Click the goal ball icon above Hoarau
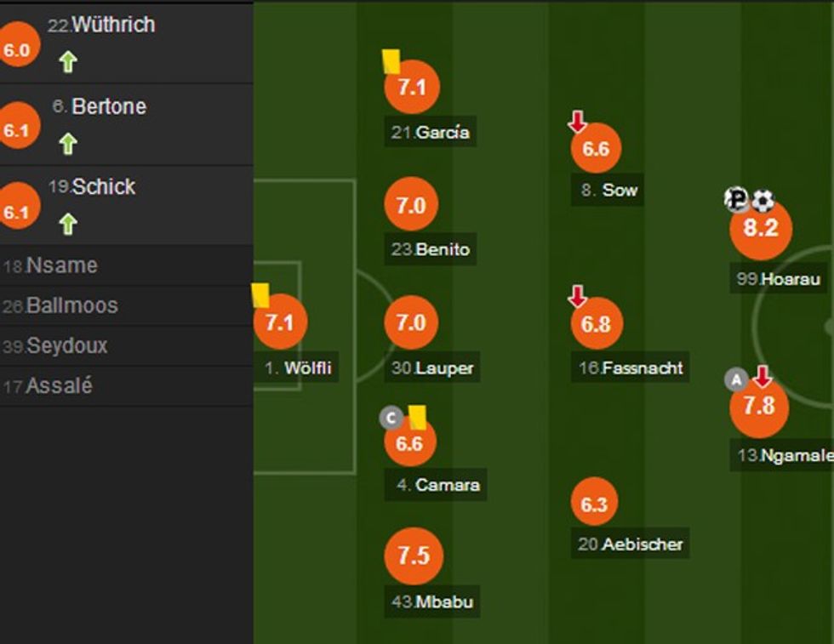The height and width of the screenshot is (644, 834). [x=763, y=201]
